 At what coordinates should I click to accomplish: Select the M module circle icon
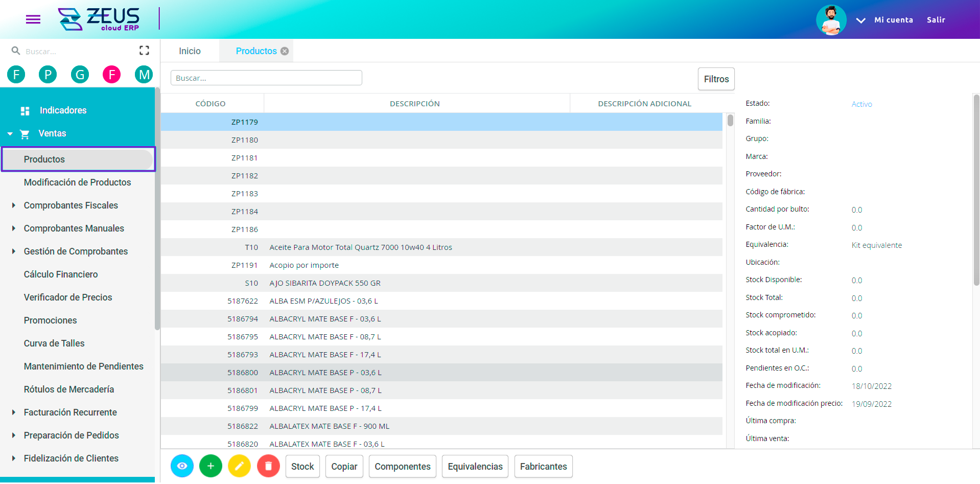(144, 75)
